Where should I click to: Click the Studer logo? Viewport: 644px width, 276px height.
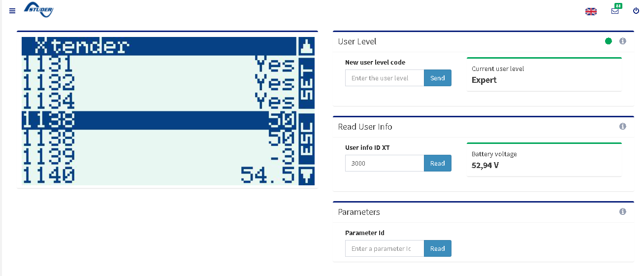click(x=38, y=10)
